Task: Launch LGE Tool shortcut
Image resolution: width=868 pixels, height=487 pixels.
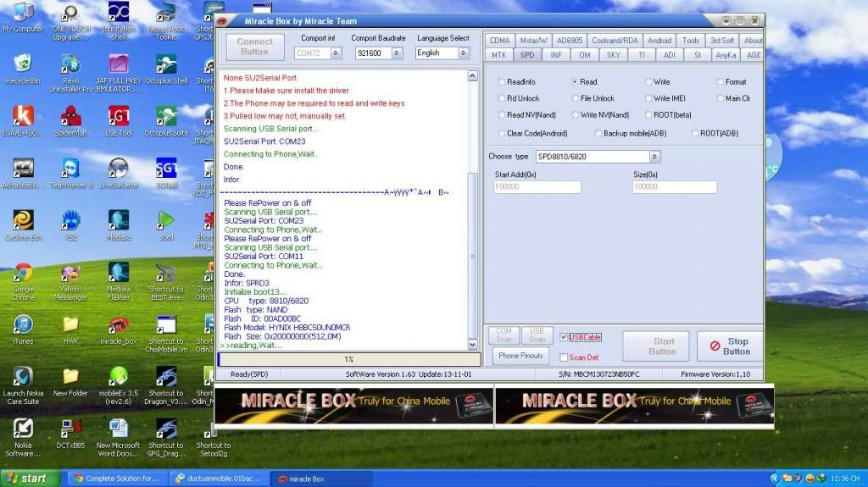Action: tap(119, 121)
